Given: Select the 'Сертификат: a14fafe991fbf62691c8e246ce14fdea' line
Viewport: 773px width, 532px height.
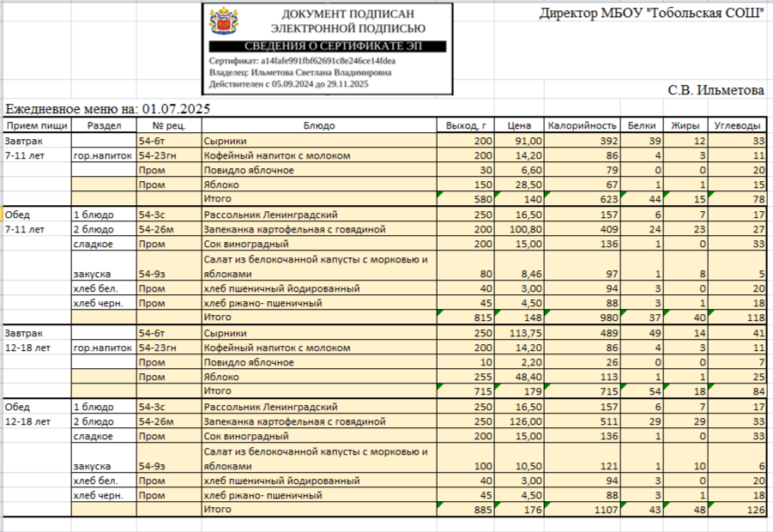Looking at the screenshot, I should (302, 61).
